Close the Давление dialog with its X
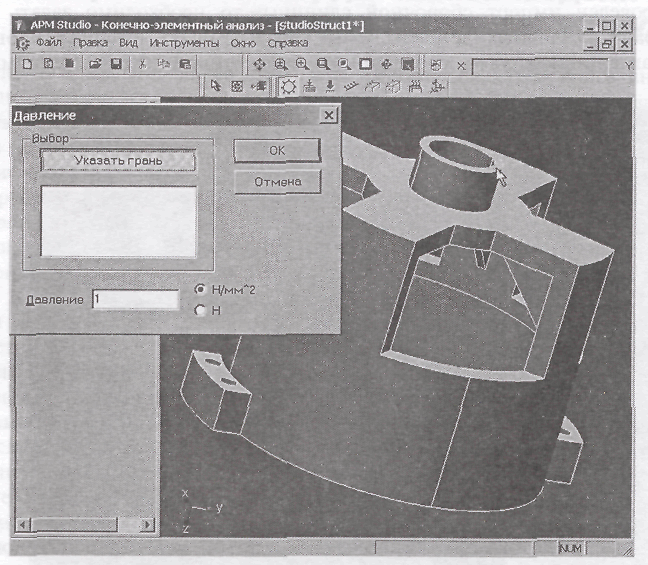648x565 pixels. pyautogui.click(x=329, y=115)
